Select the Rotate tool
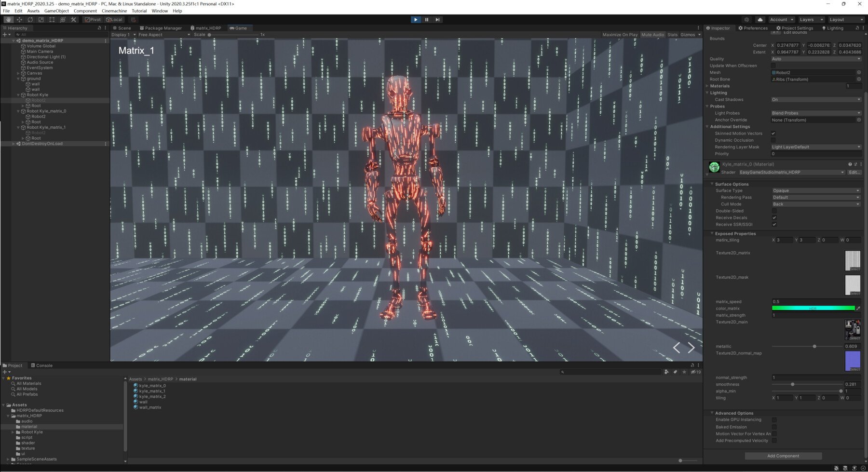Image resolution: width=868 pixels, height=472 pixels. [30, 19]
